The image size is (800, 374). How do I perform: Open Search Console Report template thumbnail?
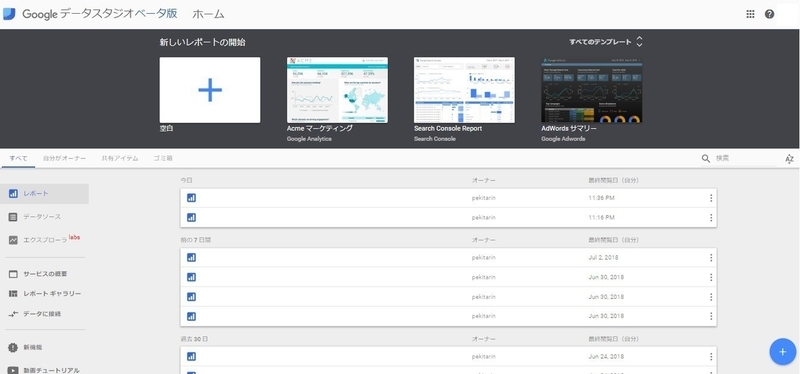click(x=464, y=90)
